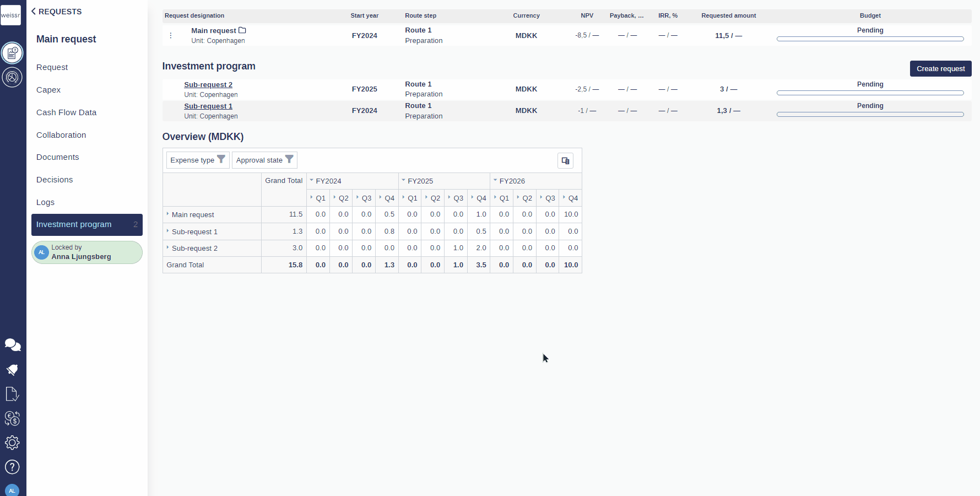Image resolution: width=980 pixels, height=496 pixels.
Task: Open the notifications bell icon
Action: tap(12, 369)
